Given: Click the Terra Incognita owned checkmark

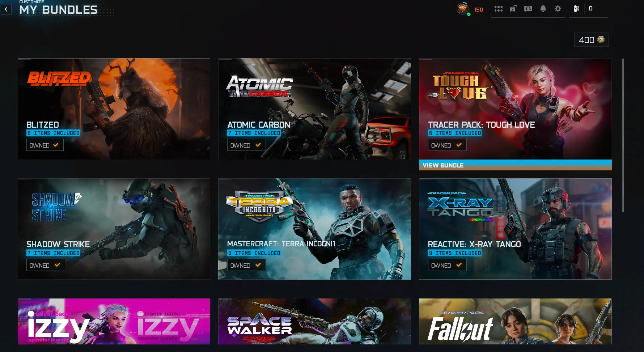Looking at the screenshot, I should pyautogui.click(x=258, y=265).
